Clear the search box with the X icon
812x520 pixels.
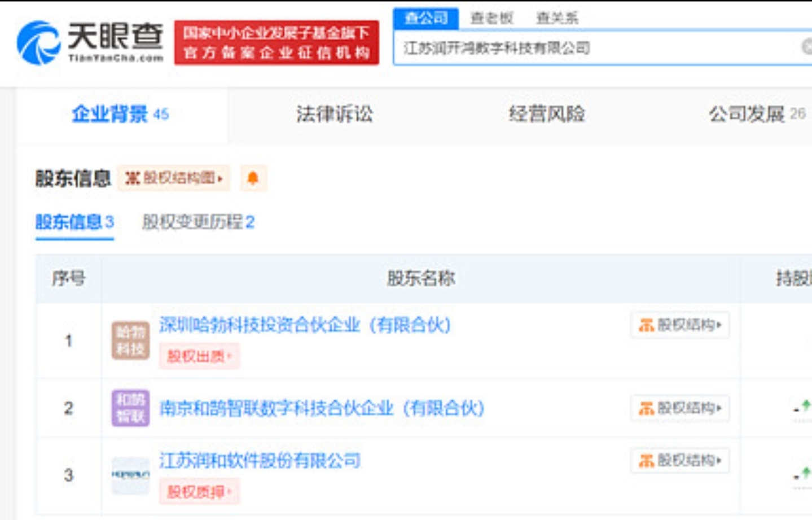(807, 47)
